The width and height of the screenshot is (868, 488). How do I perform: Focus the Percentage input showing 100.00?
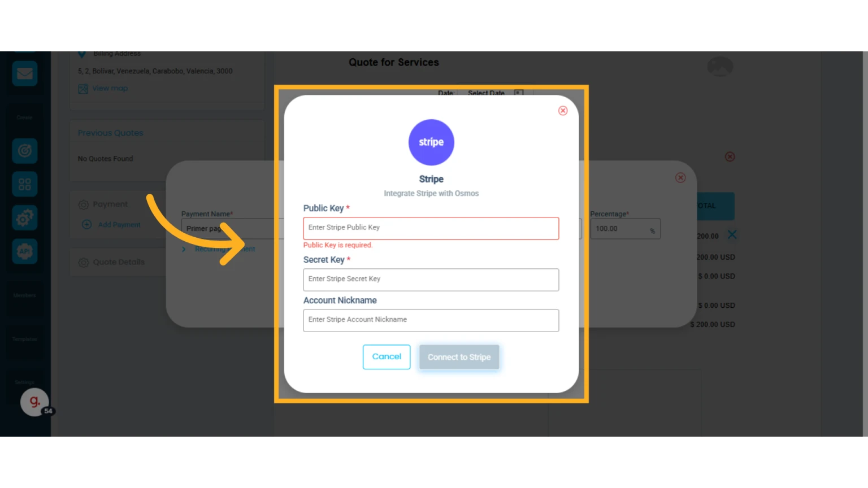coord(626,229)
